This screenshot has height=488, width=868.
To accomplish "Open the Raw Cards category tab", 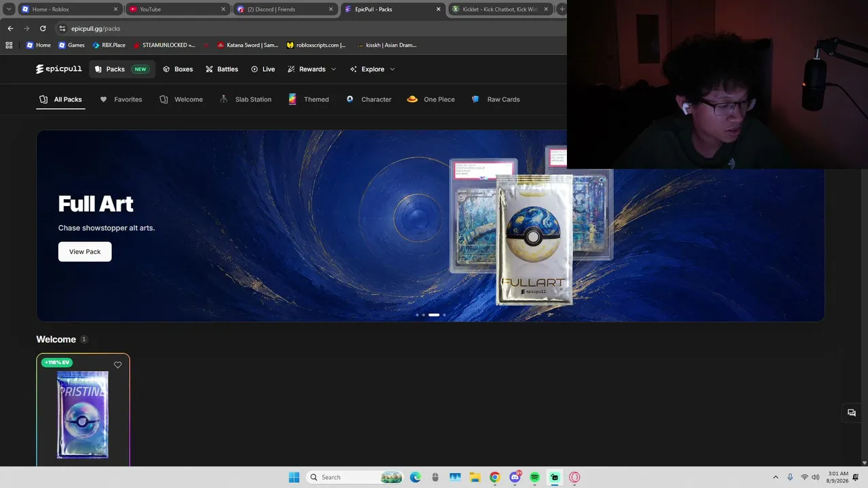I will click(x=496, y=100).
